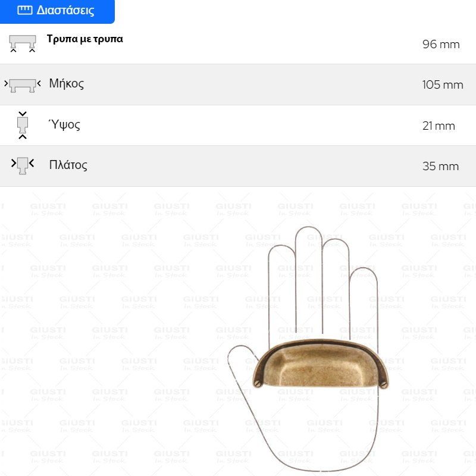The image size is (476, 476).
Task: Click the right screw on the handle
Action: (x=383, y=384)
